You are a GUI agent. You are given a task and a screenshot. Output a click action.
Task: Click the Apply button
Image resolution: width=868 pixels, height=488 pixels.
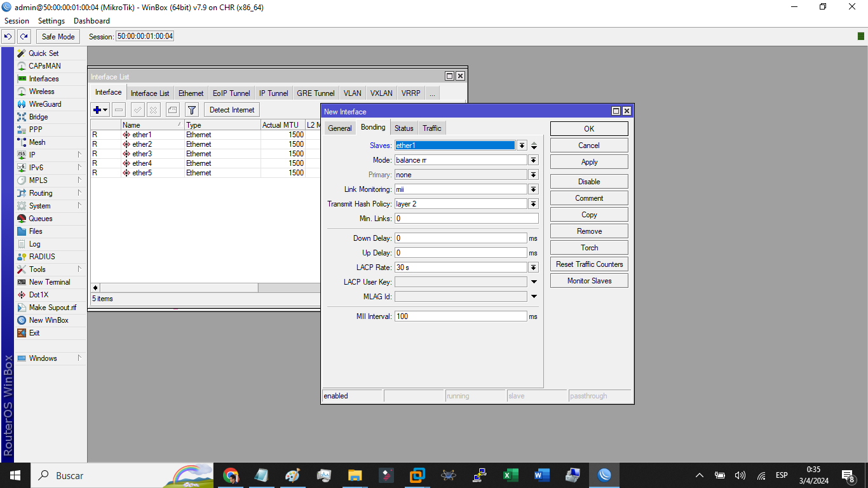pos(589,162)
